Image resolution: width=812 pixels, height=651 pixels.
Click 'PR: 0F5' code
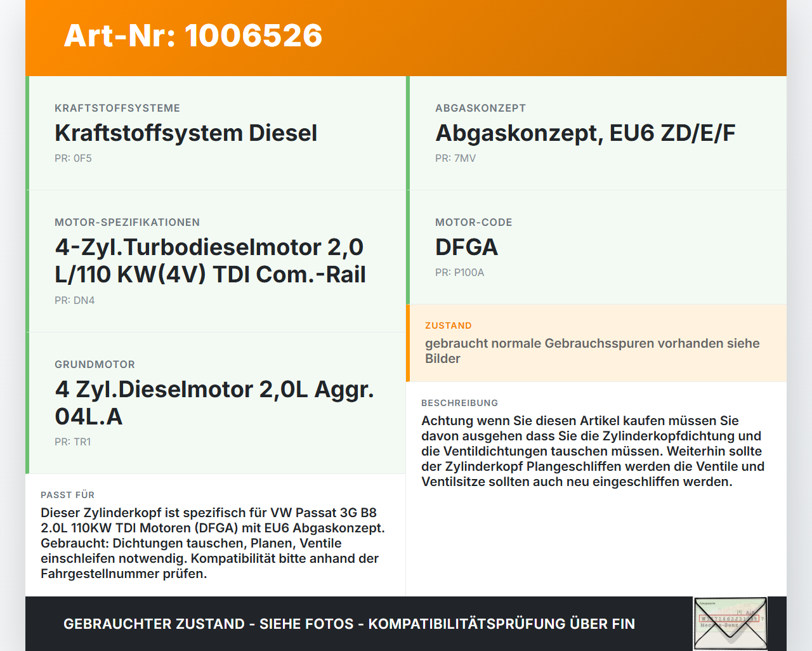pos(73,159)
